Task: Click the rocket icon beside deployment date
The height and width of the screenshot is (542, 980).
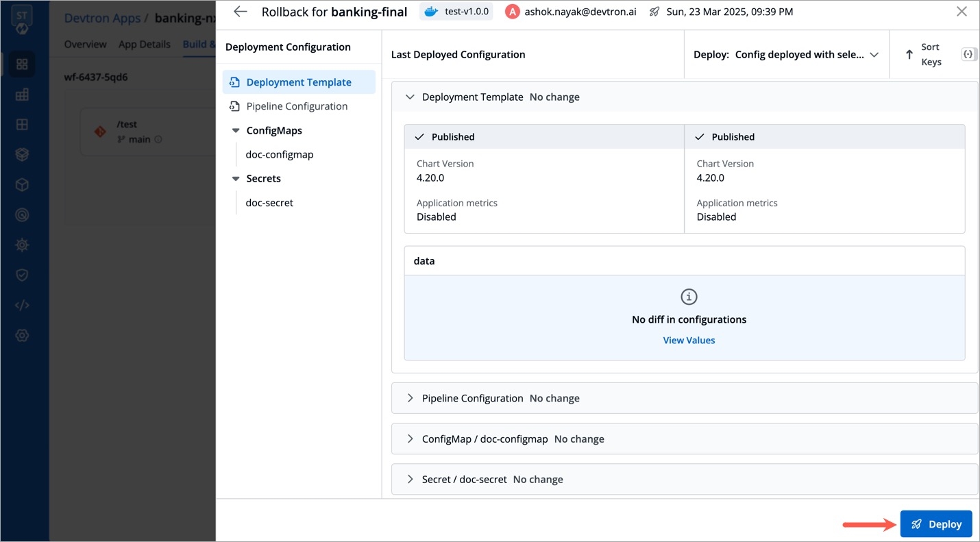Action: (654, 12)
